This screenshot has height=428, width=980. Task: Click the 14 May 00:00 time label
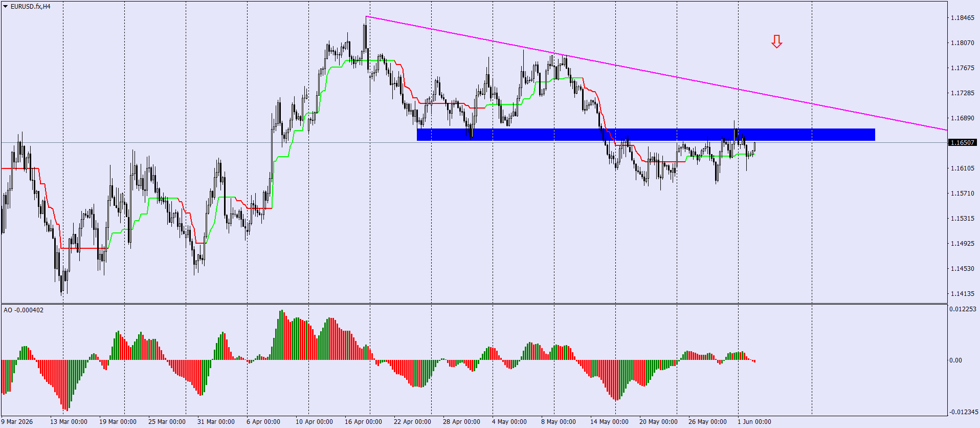(x=609, y=422)
